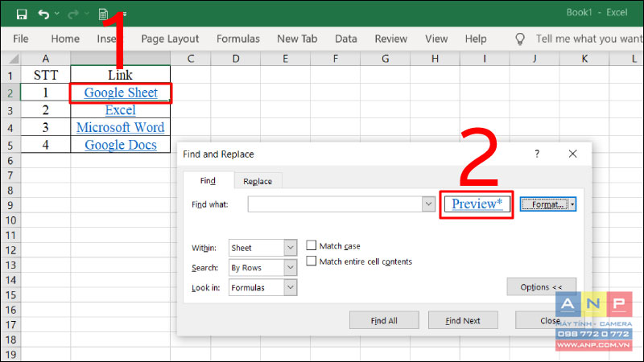
Task: Open the New Tab ribbon tab
Action: click(x=297, y=39)
